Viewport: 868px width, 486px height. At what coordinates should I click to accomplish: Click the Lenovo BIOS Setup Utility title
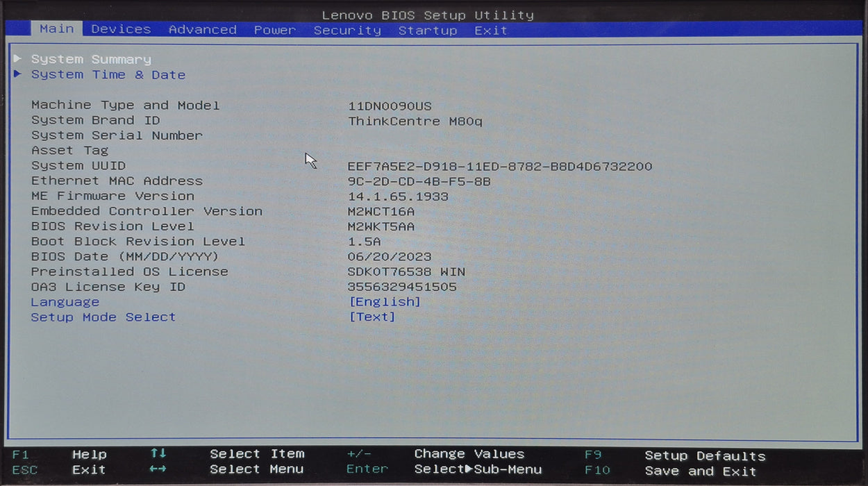click(428, 15)
